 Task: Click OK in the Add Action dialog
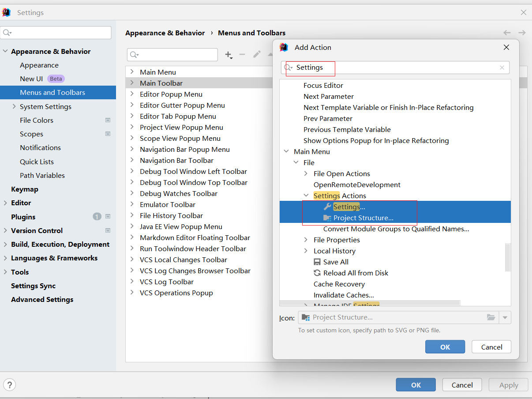tap(445, 346)
